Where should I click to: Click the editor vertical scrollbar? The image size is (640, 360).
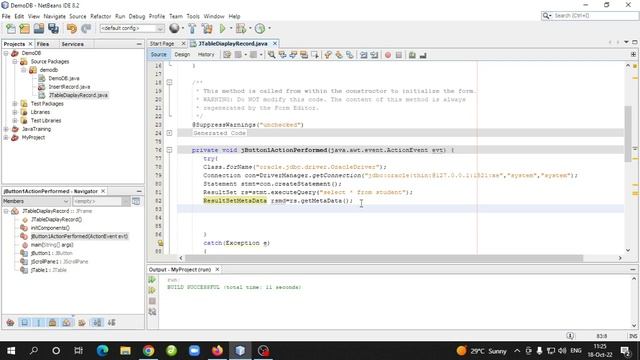coord(628,133)
